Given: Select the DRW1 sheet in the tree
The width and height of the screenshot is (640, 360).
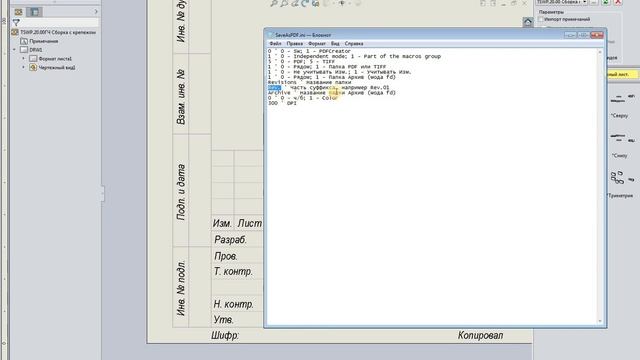Looking at the screenshot, I should 36,50.
